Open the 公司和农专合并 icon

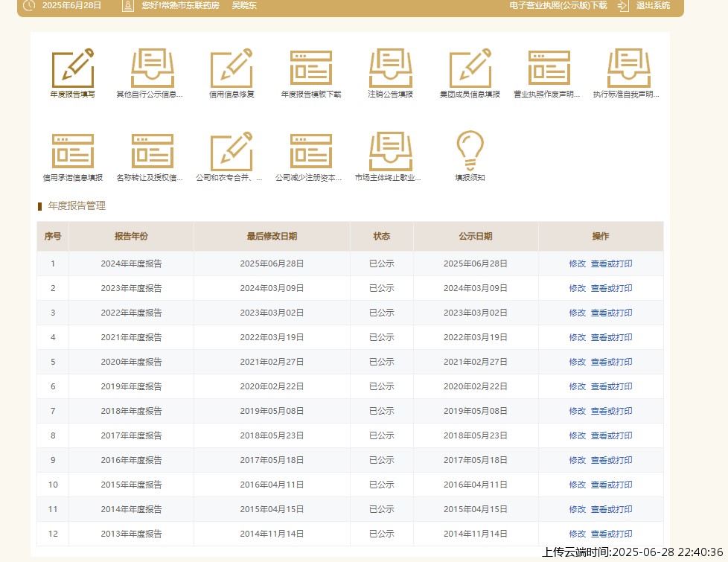coord(232,151)
